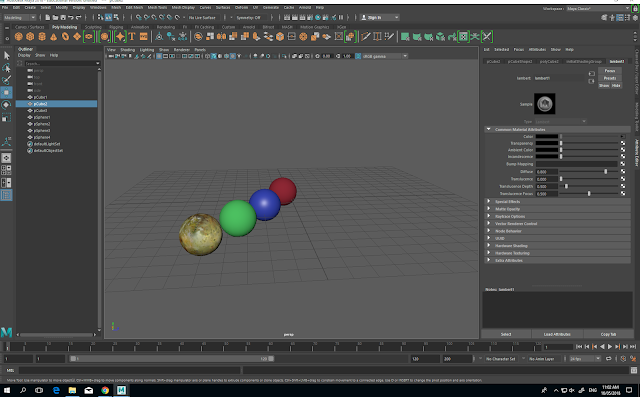This screenshot has height=397, width=640.
Task: Create a polygon cone from the shelf
Action: click(53, 37)
